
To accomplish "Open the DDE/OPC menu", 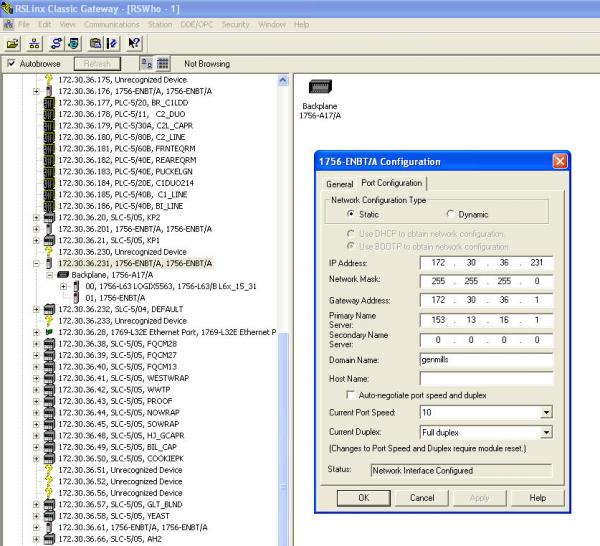I will tap(197, 24).
